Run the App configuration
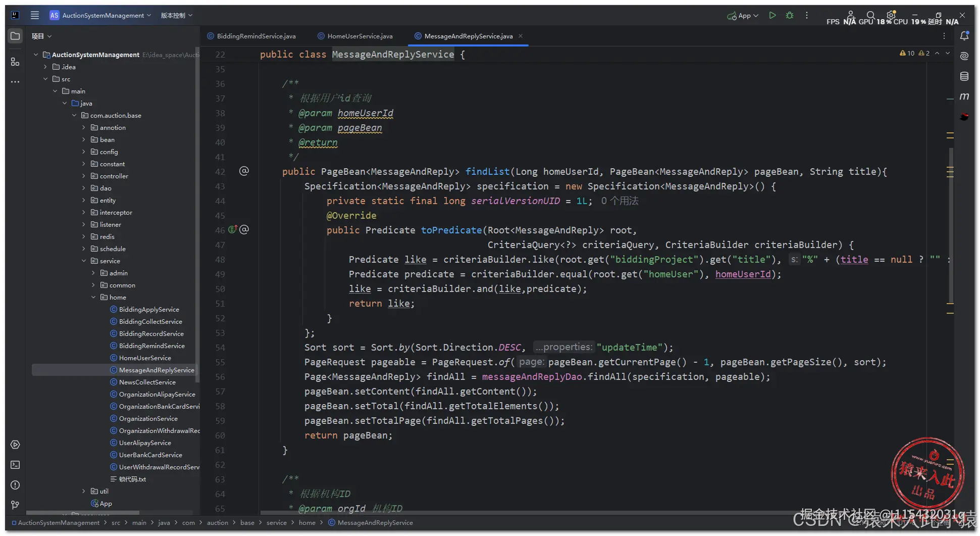Screen dimensions: 980x536 [x=772, y=15]
